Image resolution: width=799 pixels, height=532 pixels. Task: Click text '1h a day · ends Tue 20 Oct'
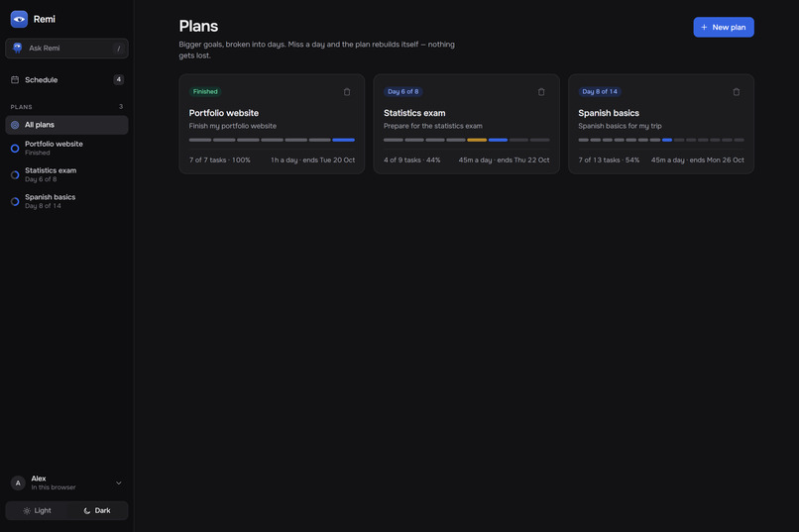tap(313, 160)
